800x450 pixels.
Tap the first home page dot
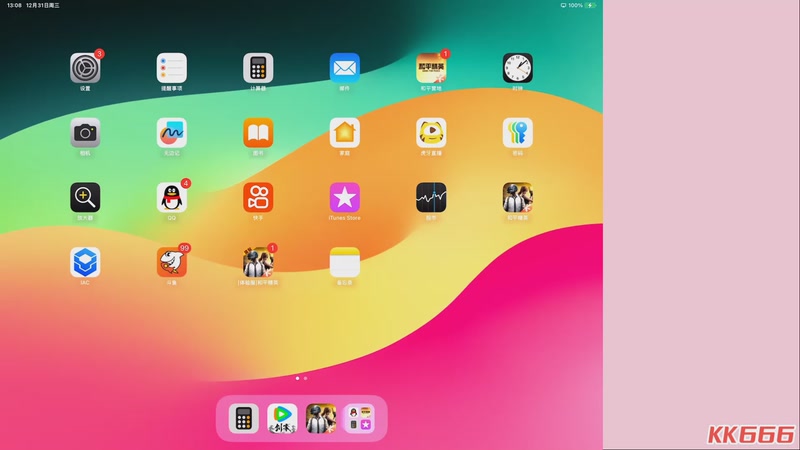click(x=297, y=379)
